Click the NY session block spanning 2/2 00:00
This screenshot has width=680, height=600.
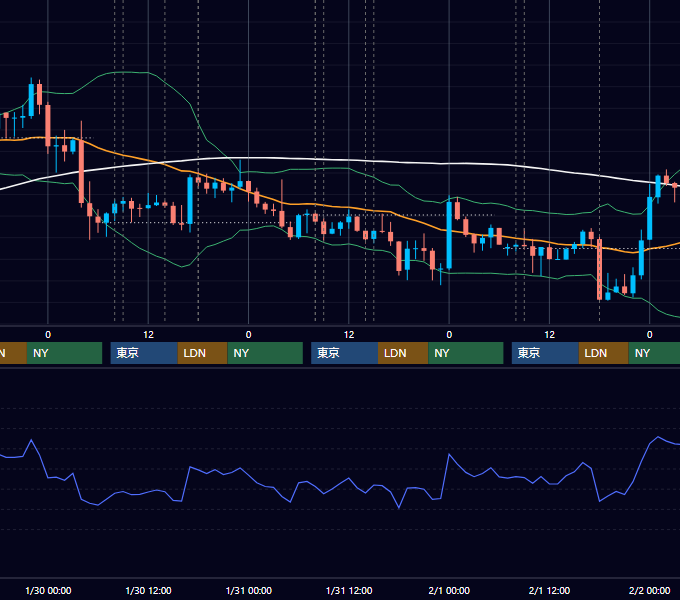[x=654, y=353]
